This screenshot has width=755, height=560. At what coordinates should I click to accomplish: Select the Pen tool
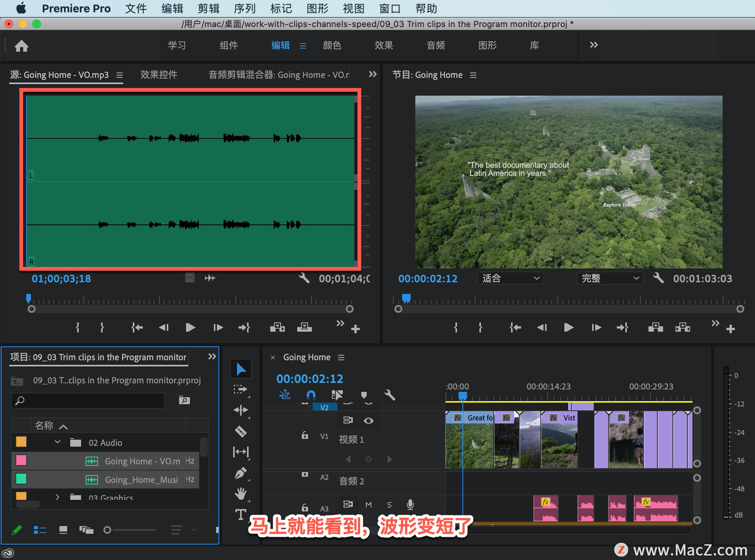pyautogui.click(x=241, y=473)
